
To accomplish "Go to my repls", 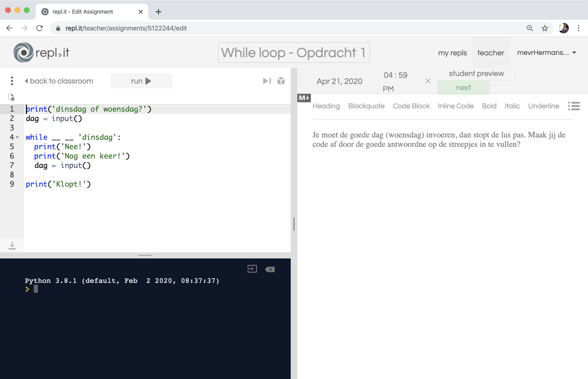I will click(452, 53).
